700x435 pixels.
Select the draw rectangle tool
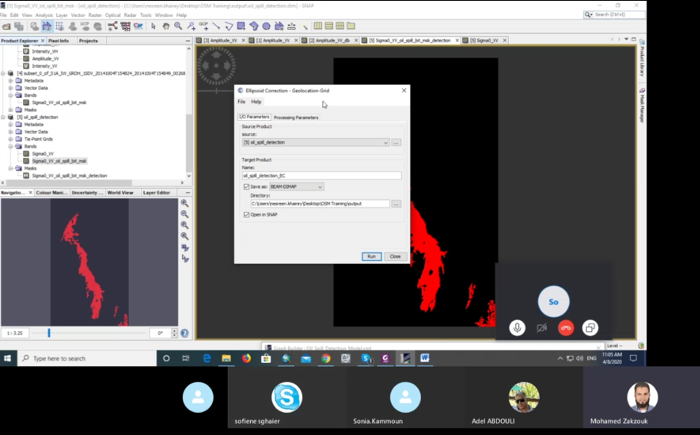[x=241, y=26]
